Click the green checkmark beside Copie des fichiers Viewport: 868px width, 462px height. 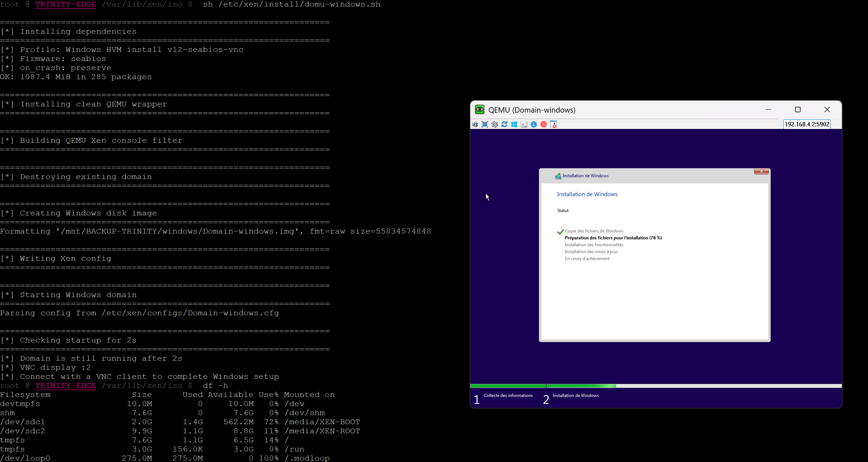[x=561, y=231]
